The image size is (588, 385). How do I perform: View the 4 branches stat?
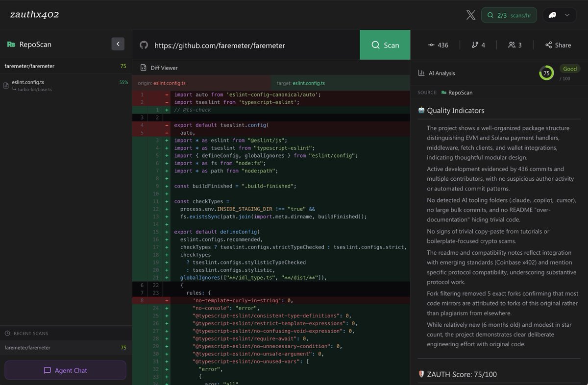pos(478,45)
